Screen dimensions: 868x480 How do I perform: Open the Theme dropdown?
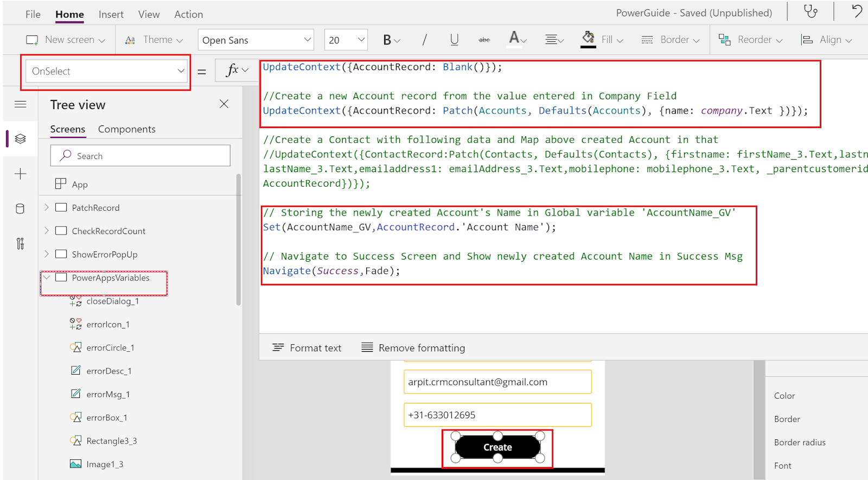click(x=154, y=40)
